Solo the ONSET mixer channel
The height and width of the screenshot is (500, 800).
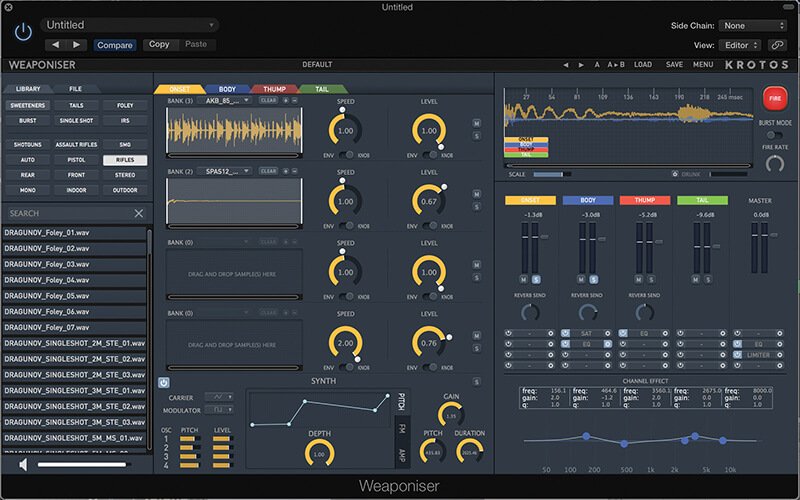536,280
